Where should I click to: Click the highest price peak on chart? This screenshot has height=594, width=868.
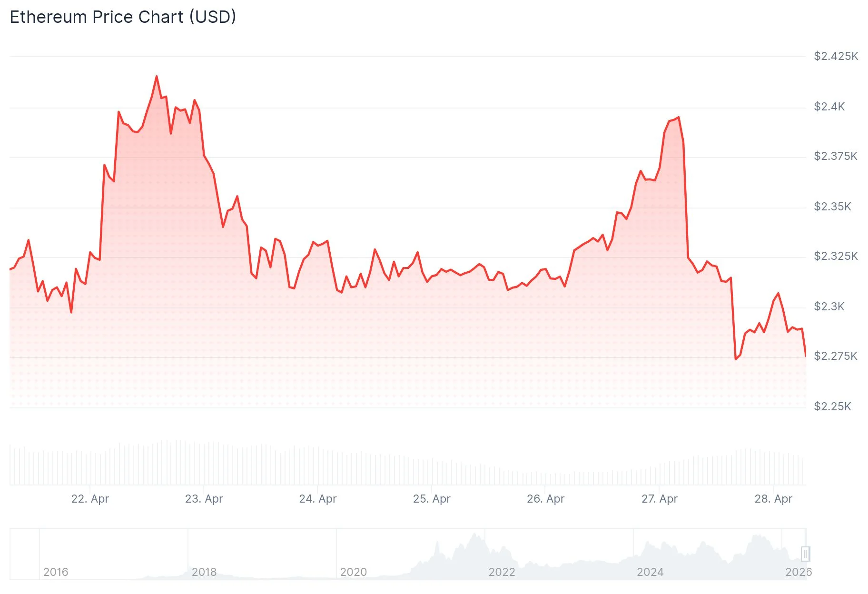click(x=157, y=76)
